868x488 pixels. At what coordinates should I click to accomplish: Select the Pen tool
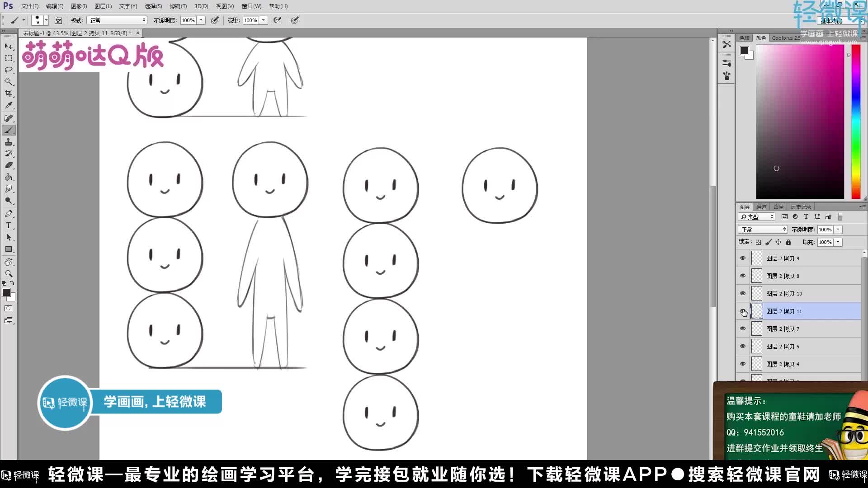(x=9, y=214)
